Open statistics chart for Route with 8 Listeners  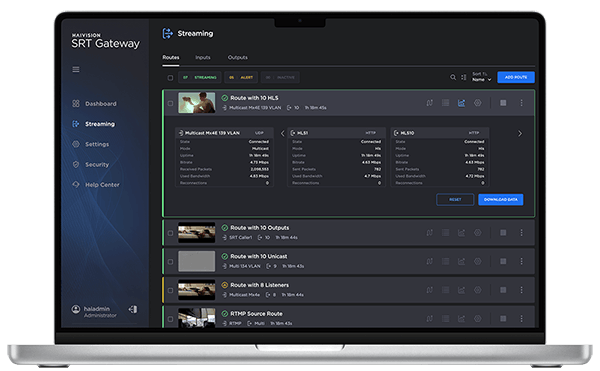pyautogui.click(x=461, y=290)
